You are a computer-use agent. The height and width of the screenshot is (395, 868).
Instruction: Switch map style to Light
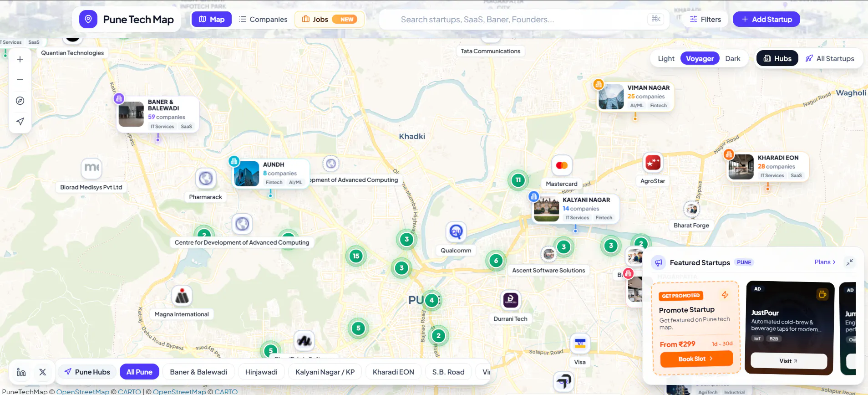666,58
